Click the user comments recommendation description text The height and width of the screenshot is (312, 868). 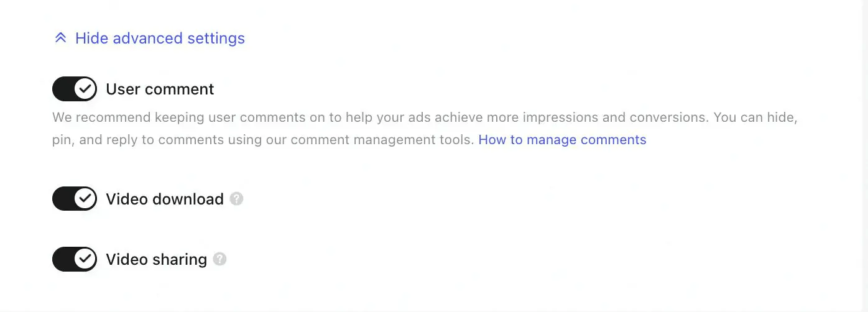pyautogui.click(x=425, y=129)
